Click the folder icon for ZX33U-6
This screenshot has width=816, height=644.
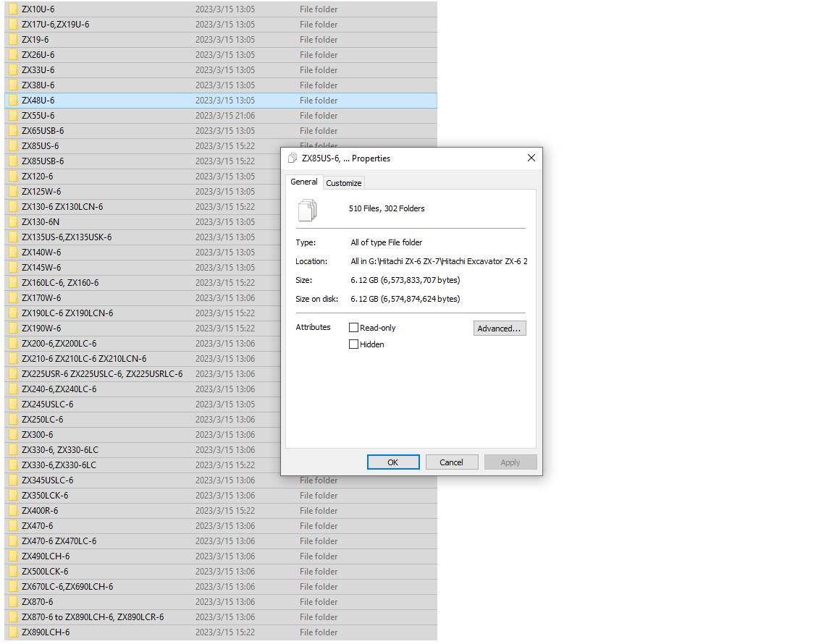(13, 69)
